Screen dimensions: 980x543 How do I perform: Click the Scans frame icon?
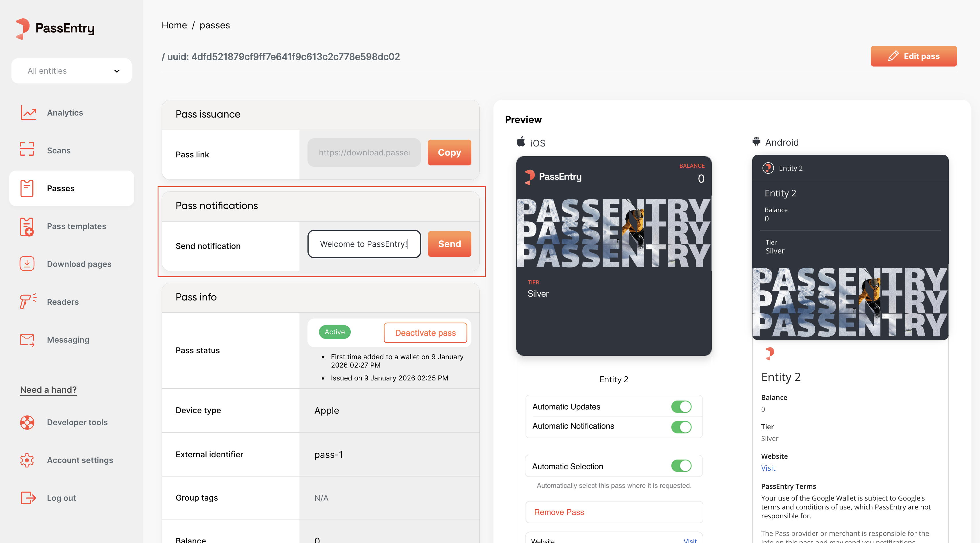pyautogui.click(x=27, y=149)
